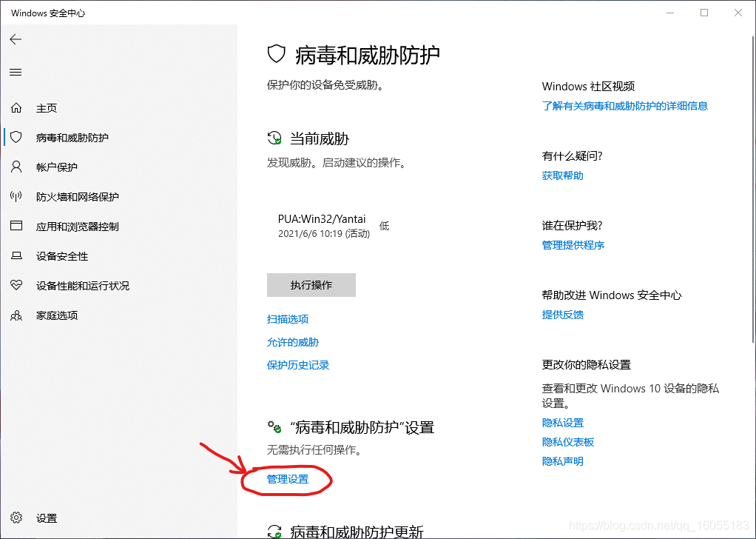Open the 隐私仪表板 link
This screenshot has height=539, width=756.
click(x=568, y=442)
